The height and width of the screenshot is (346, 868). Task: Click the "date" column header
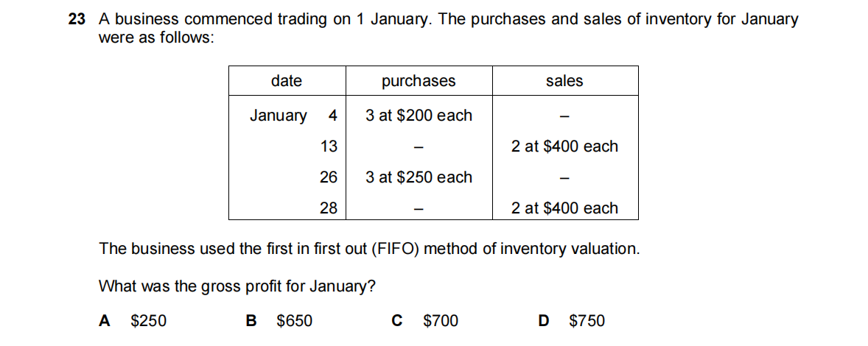coord(286,81)
